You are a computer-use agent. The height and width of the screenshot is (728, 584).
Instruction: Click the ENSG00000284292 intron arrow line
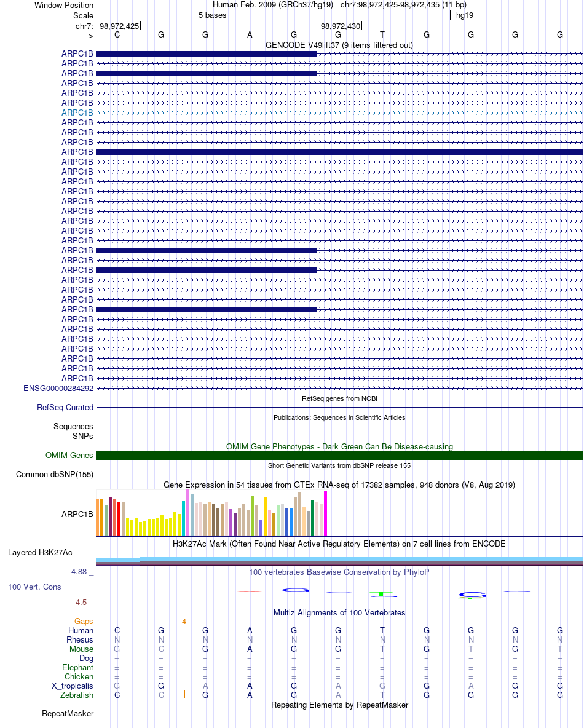coord(339,388)
